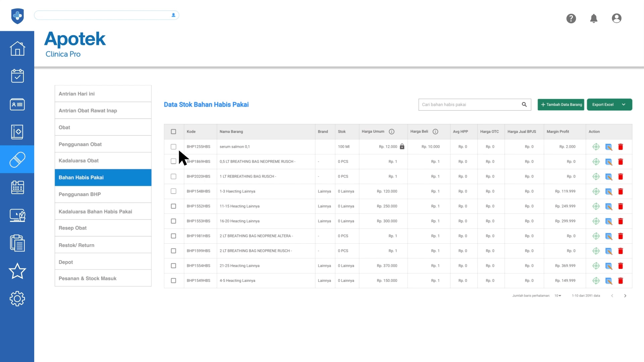
Task: Open rows-per-page dropdown showing 10
Action: pos(558,296)
